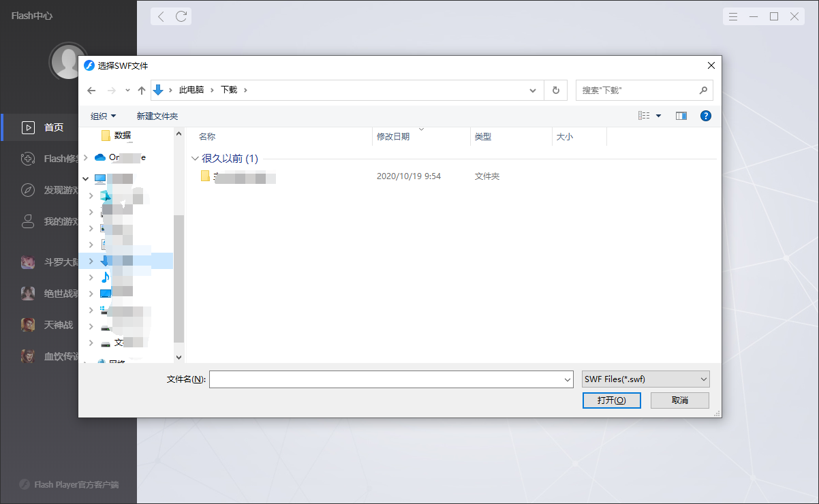Close the 选择SWF文件 dialog
The width and height of the screenshot is (819, 504).
click(711, 65)
